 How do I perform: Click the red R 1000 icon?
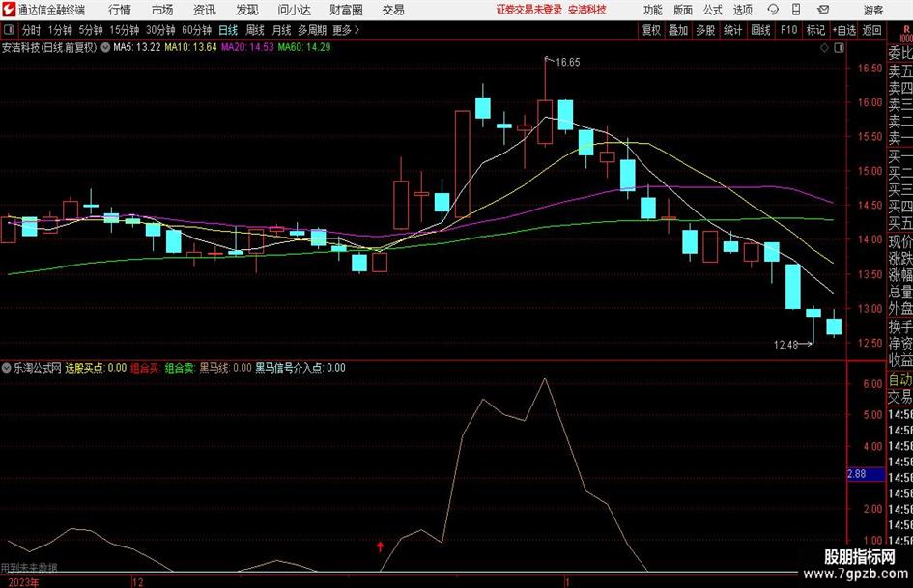[x=906, y=33]
